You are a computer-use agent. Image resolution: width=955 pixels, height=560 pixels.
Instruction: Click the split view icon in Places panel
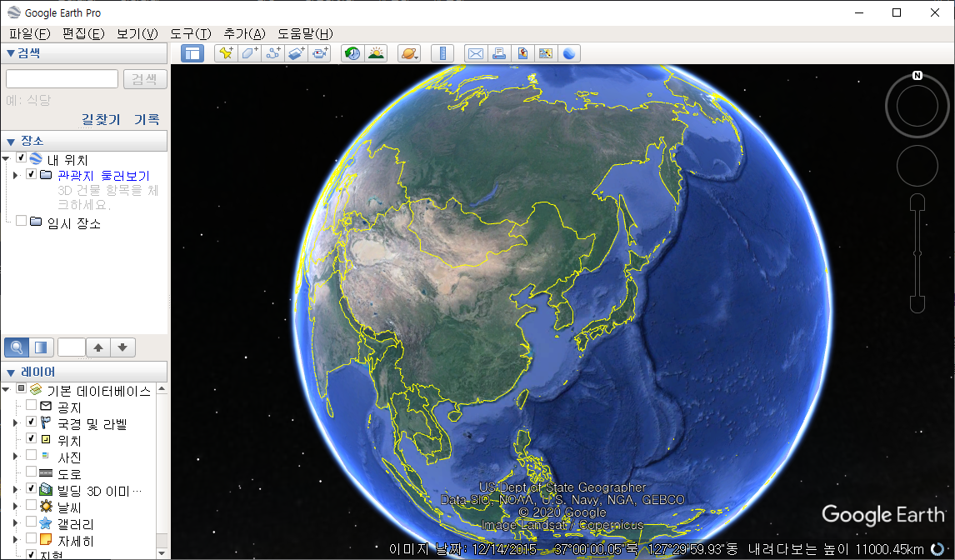click(x=41, y=347)
